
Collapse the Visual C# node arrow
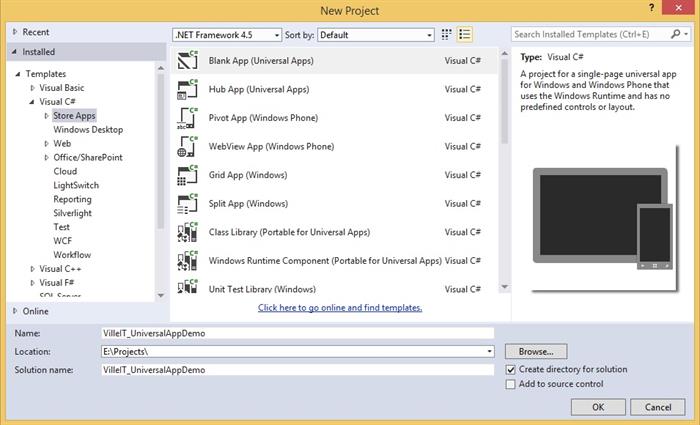click(32, 102)
